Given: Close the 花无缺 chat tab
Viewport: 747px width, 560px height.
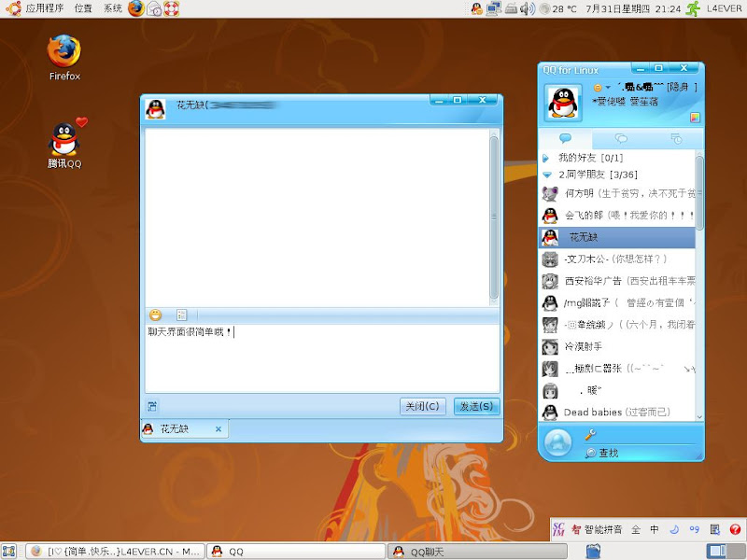Looking at the screenshot, I should tap(218, 429).
